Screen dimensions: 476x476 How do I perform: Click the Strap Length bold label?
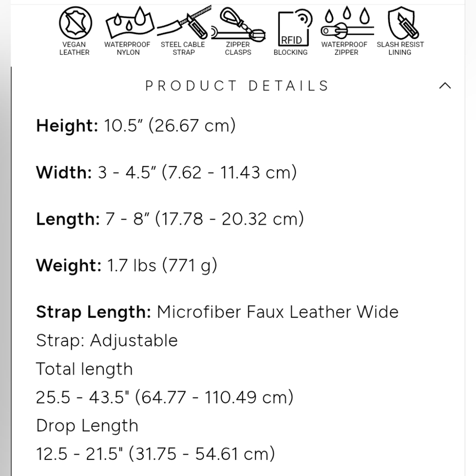93,312
